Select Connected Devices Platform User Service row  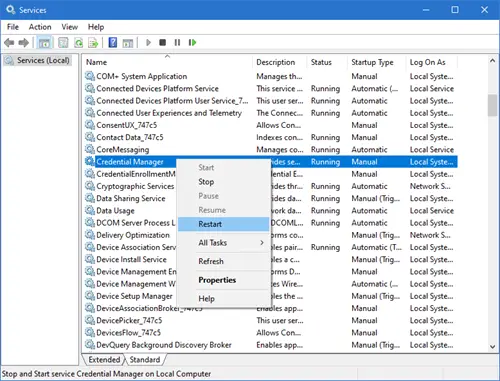(x=270, y=101)
